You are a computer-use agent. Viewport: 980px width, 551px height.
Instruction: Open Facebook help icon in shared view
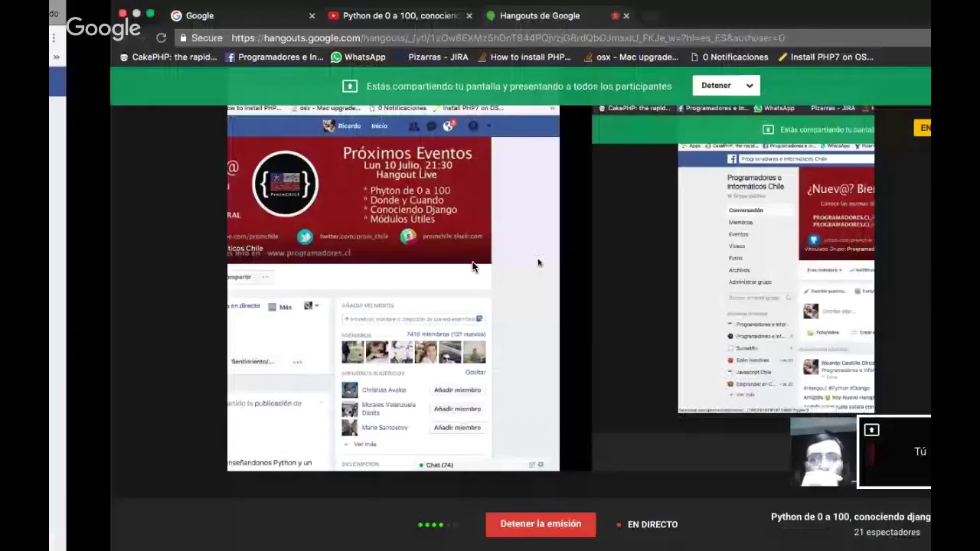473,126
